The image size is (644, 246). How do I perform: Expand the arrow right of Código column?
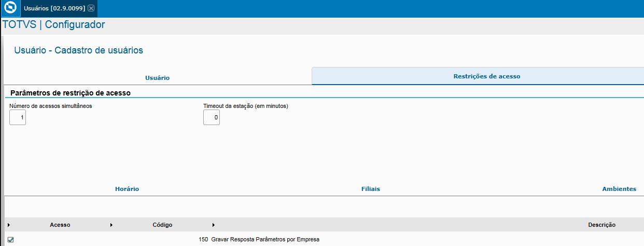pyautogui.click(x=214, y=225)
